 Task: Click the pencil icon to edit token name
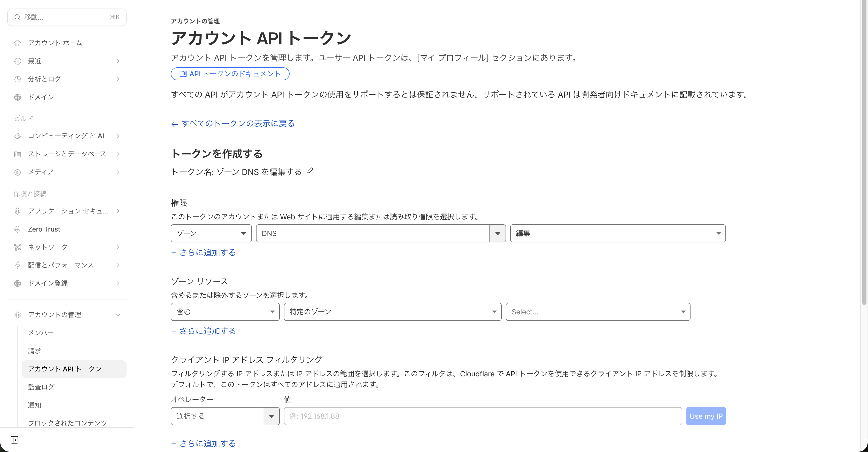(x=310, y=171)
